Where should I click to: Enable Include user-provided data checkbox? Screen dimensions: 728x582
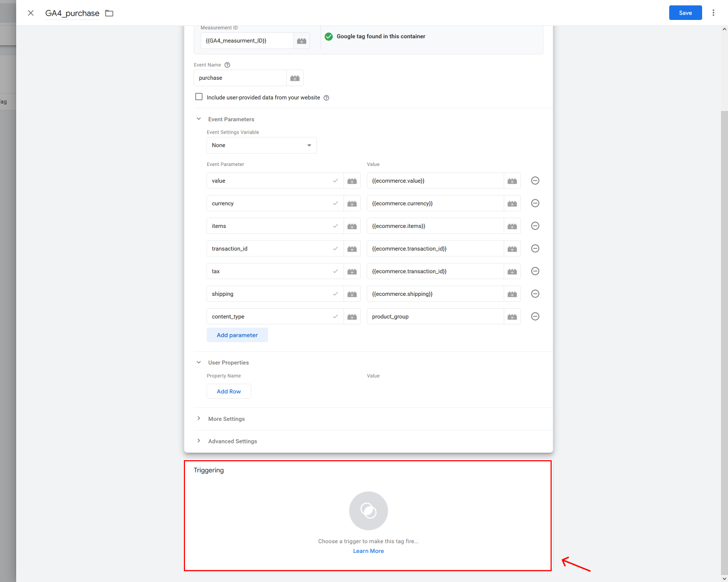pyautogui.click(x=199, y=97)
